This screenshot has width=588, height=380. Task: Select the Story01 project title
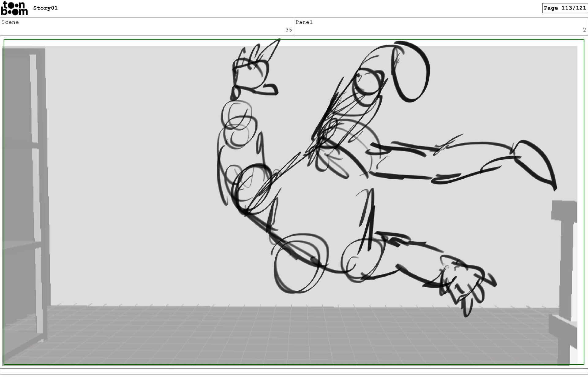tap(45, 8)
